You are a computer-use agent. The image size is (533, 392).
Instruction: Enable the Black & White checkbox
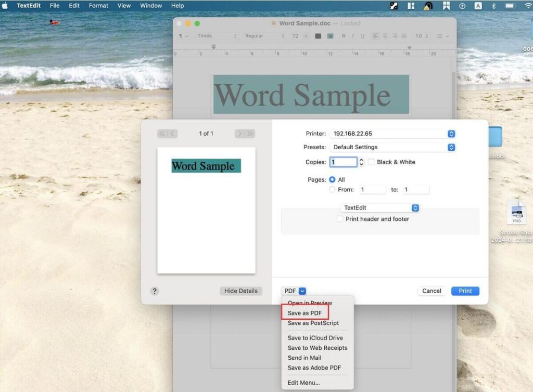tap(371, 162)
